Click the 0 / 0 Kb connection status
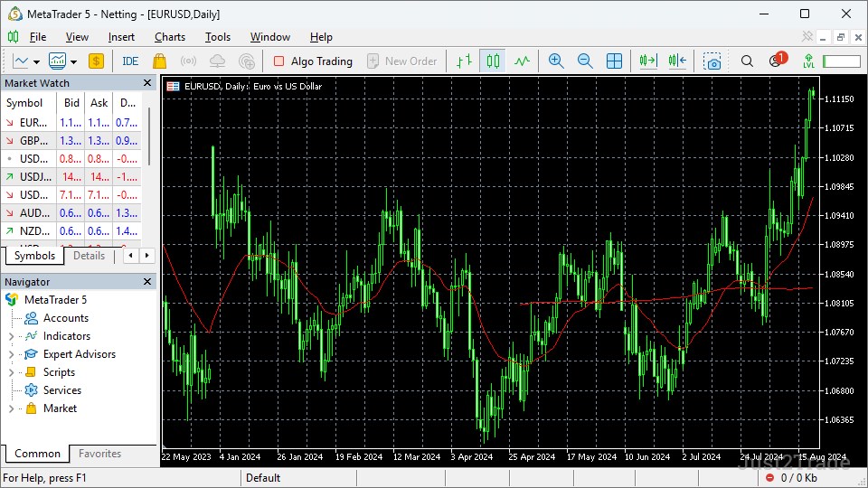868x488 pixels. pos(792,478)
